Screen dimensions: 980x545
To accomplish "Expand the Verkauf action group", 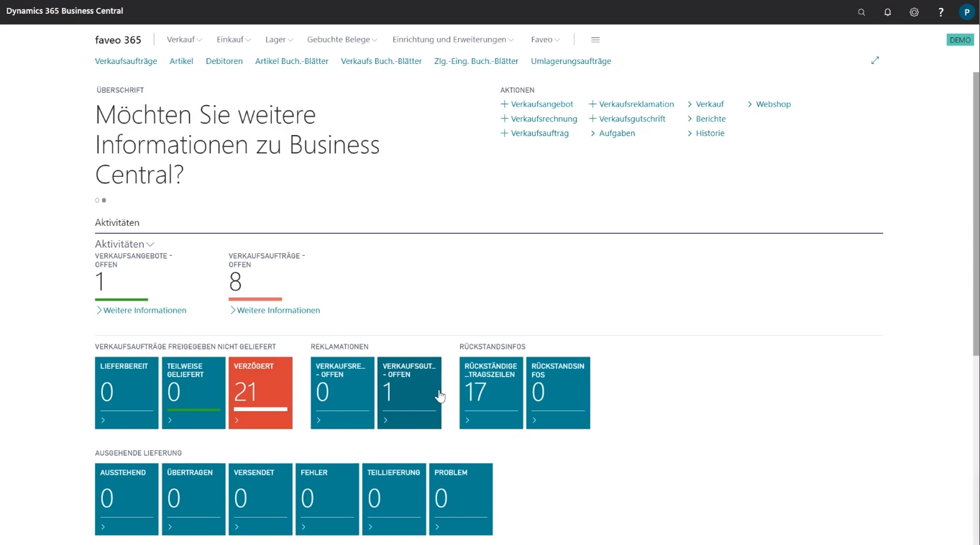I will (705, 104).
